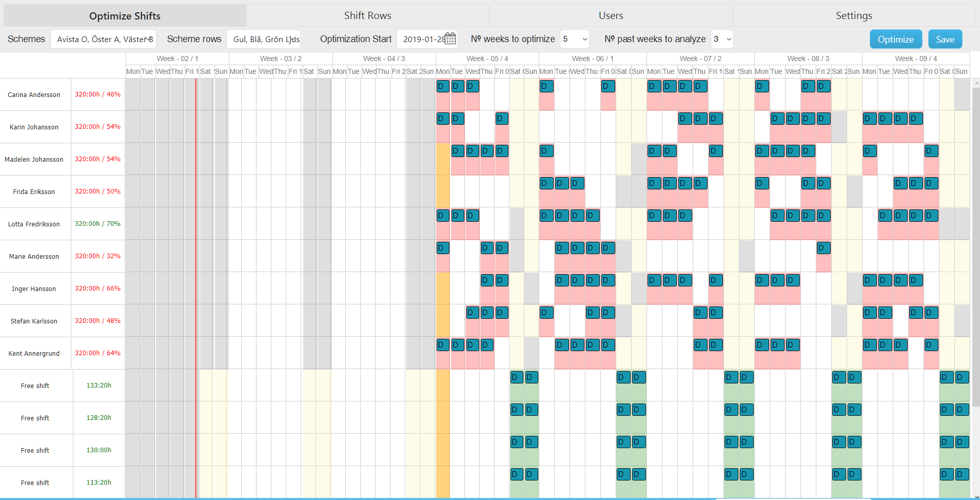980x500 pixels.
Task: Click the red current-day timeline marker
Action: click(x=195, y=287)
